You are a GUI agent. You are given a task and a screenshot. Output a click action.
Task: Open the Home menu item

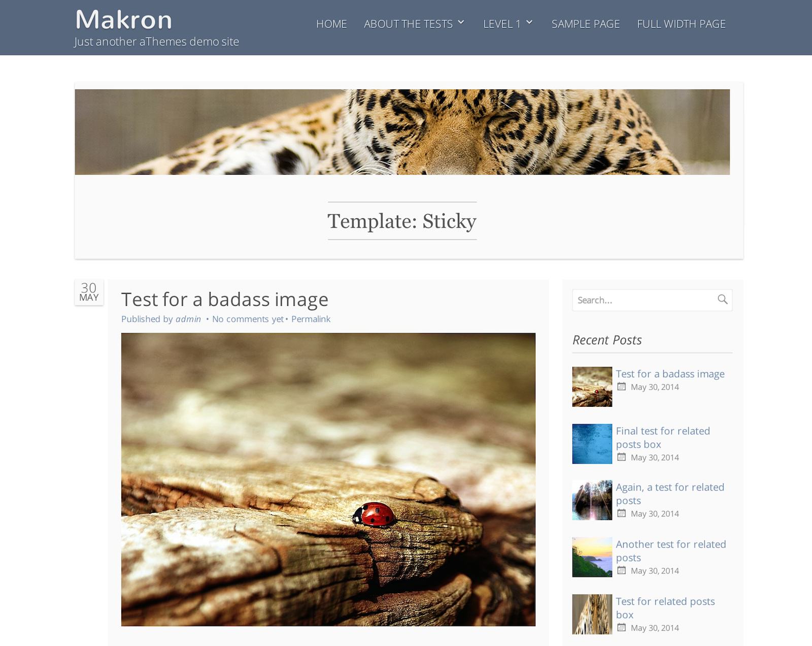(x=331, y=24)
